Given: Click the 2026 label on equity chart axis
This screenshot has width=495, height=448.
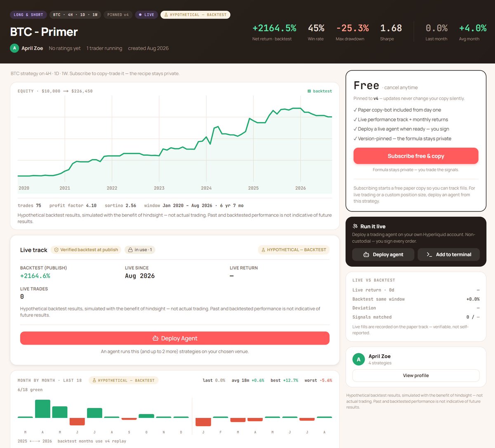Looking at the screenshot, I should (300, 188).
